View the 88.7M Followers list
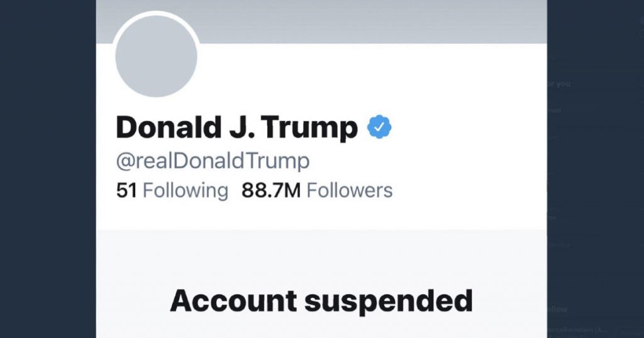644x338 pixels. click(x=316, y=190)
